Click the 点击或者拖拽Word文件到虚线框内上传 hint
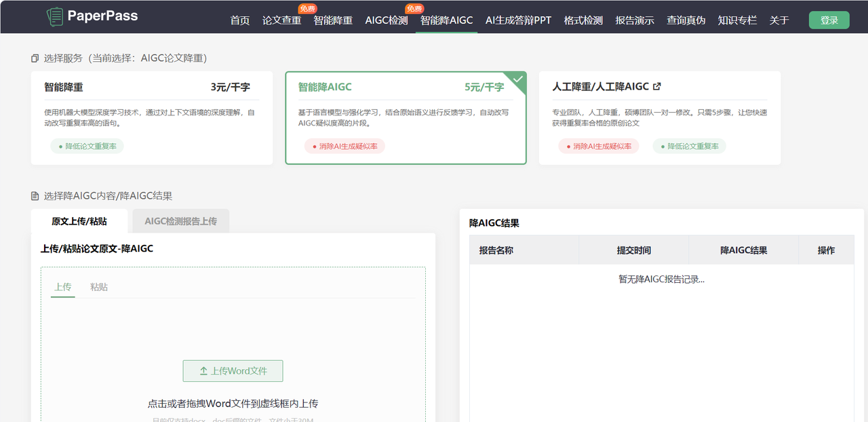The width and height of the screenshot is (868, 422). tap(233, 404)
